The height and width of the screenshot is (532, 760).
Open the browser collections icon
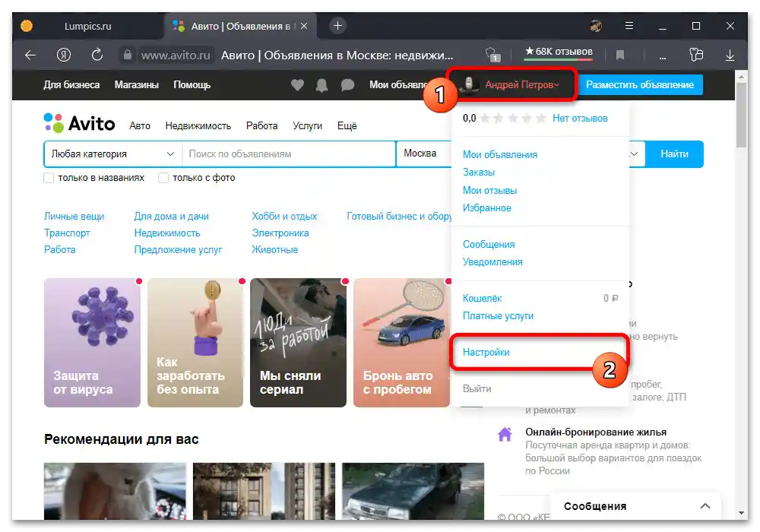click(696, 55)
